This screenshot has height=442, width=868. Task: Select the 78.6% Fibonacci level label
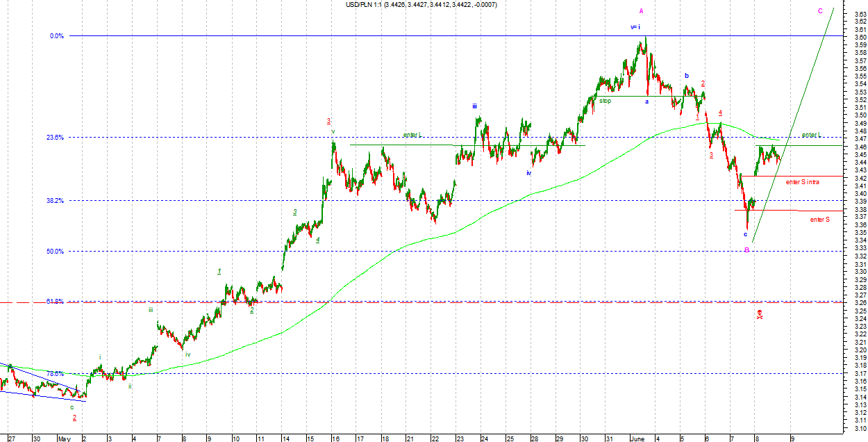click(56, 373)
